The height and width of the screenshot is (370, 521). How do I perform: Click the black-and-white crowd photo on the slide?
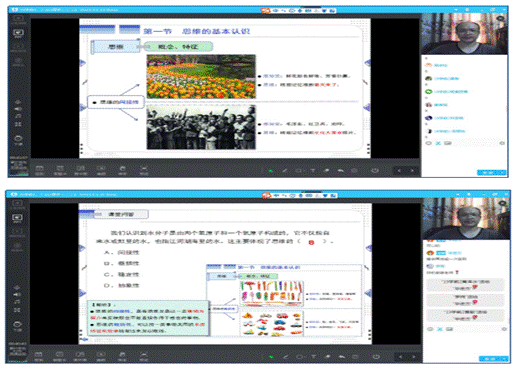pyautogui.click(x=201, y=127)
